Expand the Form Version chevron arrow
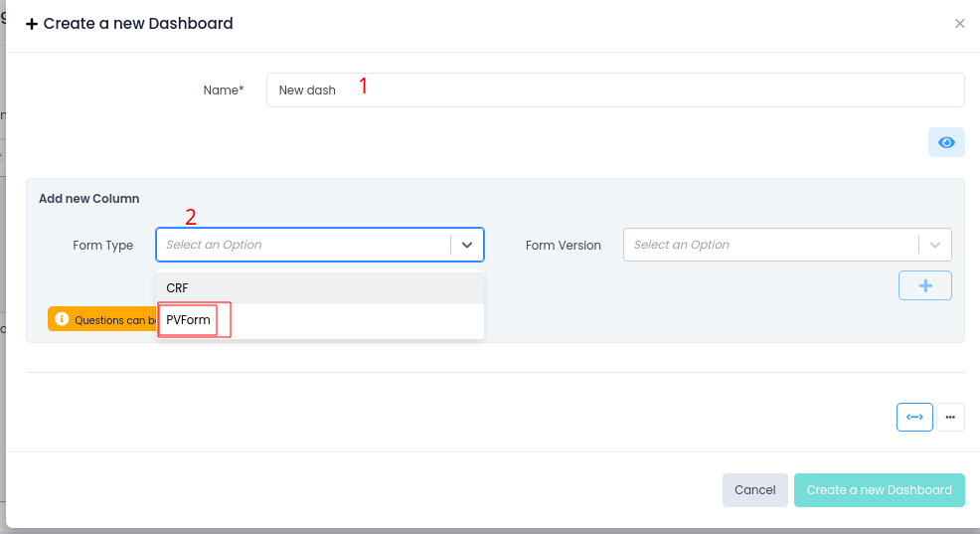The image size is (980, 534). [x=934, y=245]
